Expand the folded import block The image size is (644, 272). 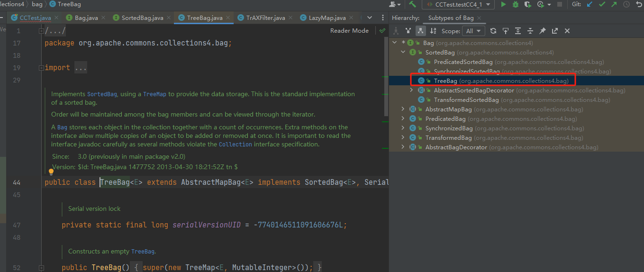point(41,68)
